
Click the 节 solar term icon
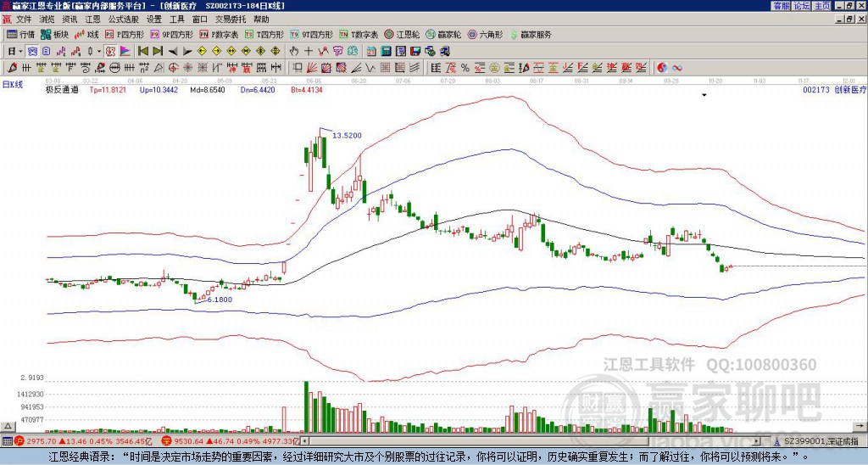(337, 52)
